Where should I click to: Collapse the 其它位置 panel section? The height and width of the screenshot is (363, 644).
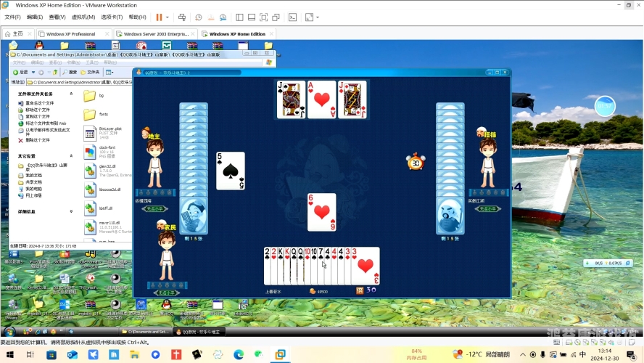71,156
